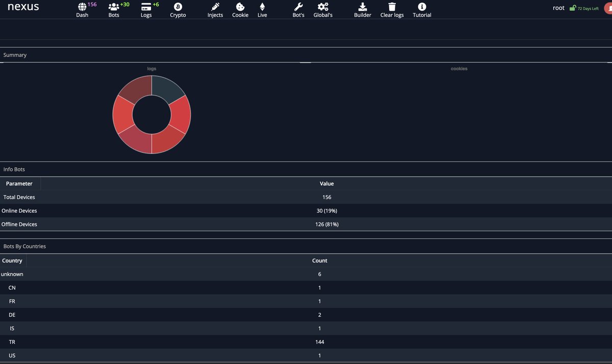Click the count 144 for TR
Image resolution: width=612 pixels, height=364 pixels.
click(320, 342)
